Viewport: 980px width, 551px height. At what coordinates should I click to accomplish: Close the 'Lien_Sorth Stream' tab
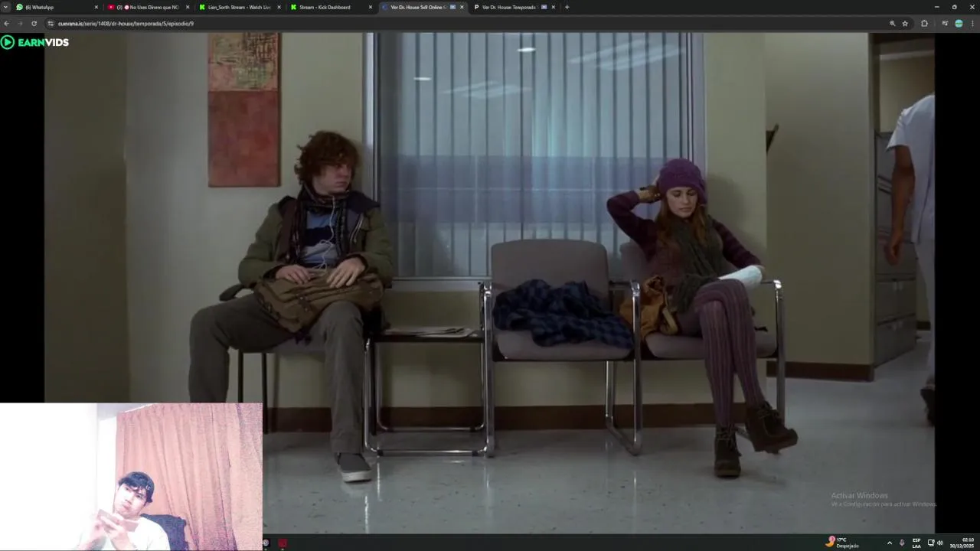pyautogui.click(x=279, y=7)
